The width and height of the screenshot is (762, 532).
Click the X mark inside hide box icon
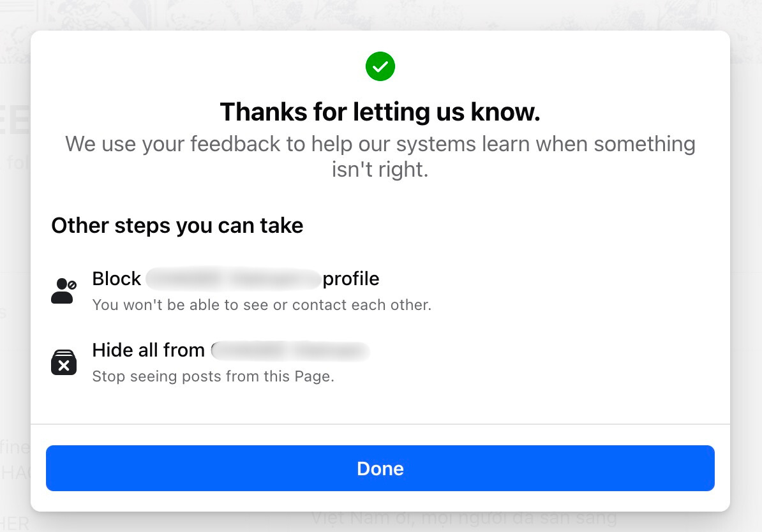(x=64, y=366)
